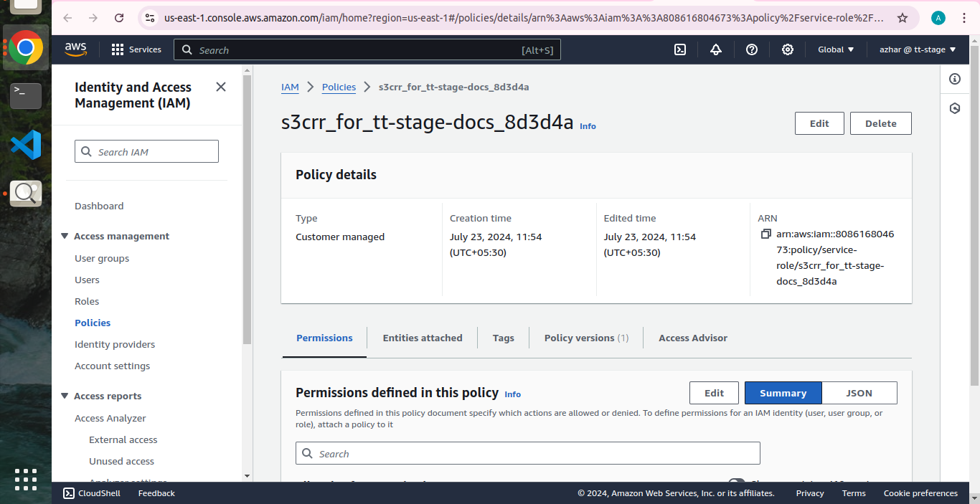Screen dimensions: 980x504
Task: Click the Delete policy button
Action: [880, 123]
